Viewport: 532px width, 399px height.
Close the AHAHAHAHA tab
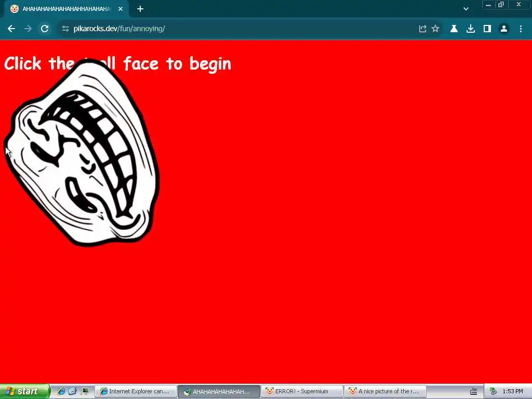pos(121,9)
